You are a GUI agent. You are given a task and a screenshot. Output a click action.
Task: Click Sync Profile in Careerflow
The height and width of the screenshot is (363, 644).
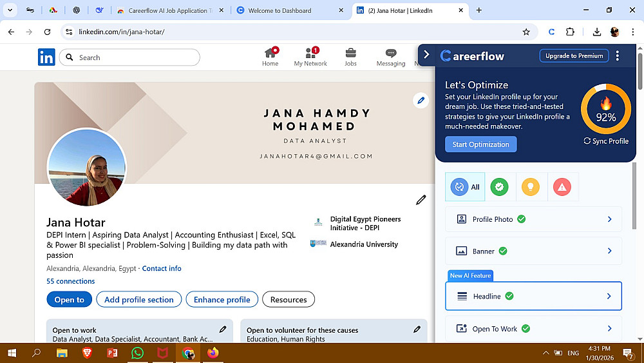click(606, 141)
